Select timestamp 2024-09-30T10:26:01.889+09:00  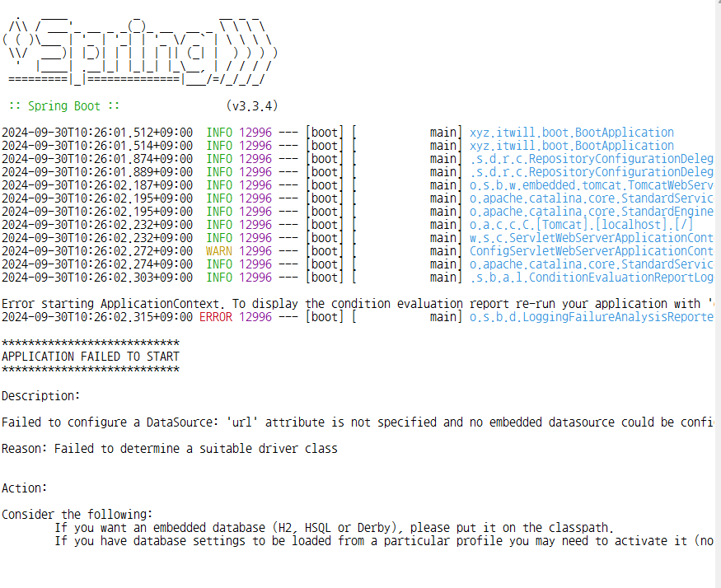point(97,172)
